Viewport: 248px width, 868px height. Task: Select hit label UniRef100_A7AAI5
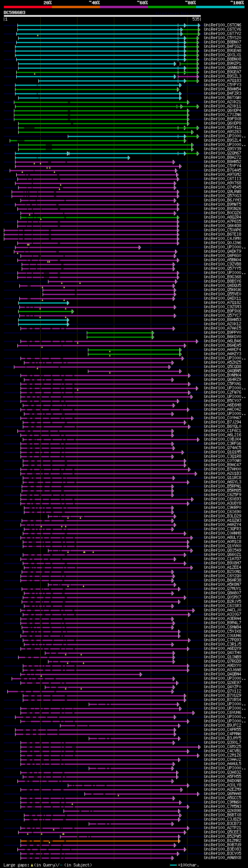(222, 328)
